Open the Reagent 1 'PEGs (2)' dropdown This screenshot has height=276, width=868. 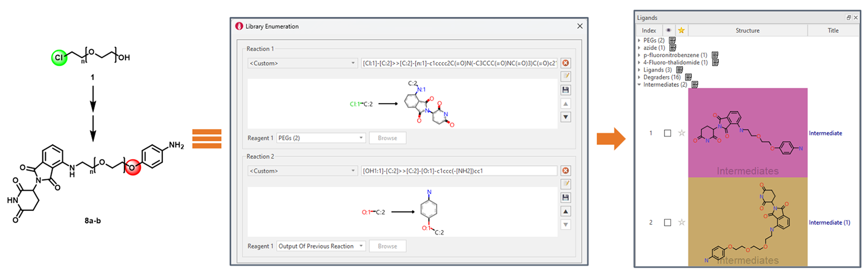pyautogui.click(x=321, y=138)
